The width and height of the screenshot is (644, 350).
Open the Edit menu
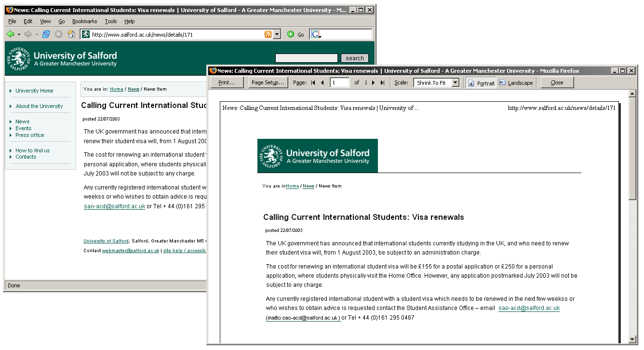click(x=28, y=21)
